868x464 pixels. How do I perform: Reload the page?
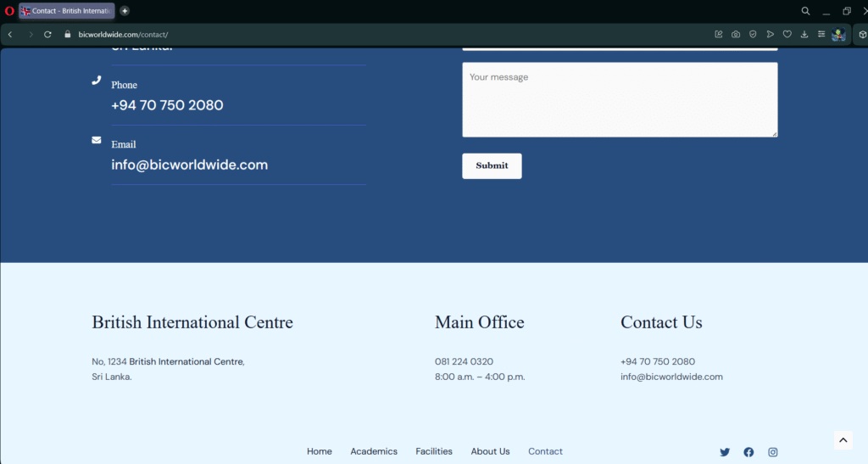47,34
